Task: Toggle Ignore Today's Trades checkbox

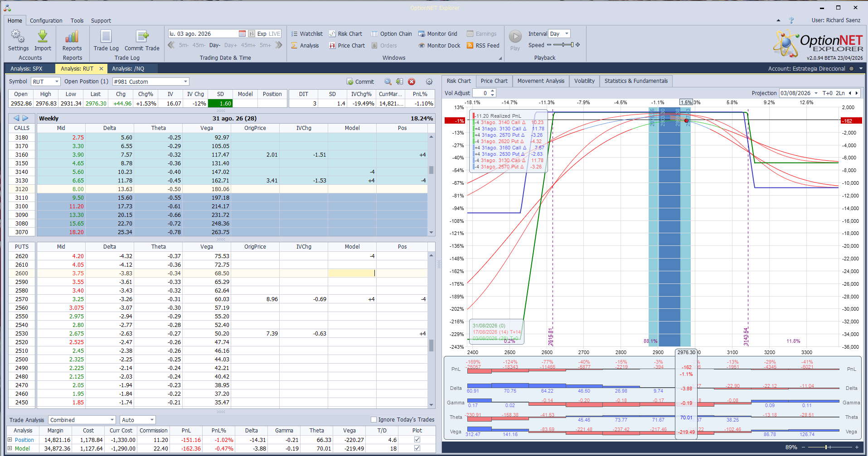Action: (x=374, y=419)
